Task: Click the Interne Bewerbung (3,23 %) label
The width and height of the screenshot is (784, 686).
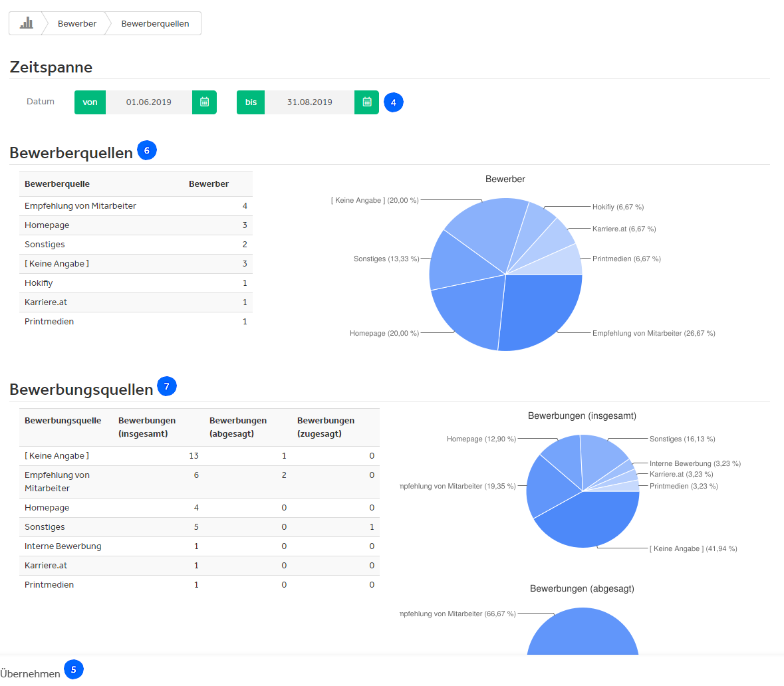Action: (x=695, y=463)
